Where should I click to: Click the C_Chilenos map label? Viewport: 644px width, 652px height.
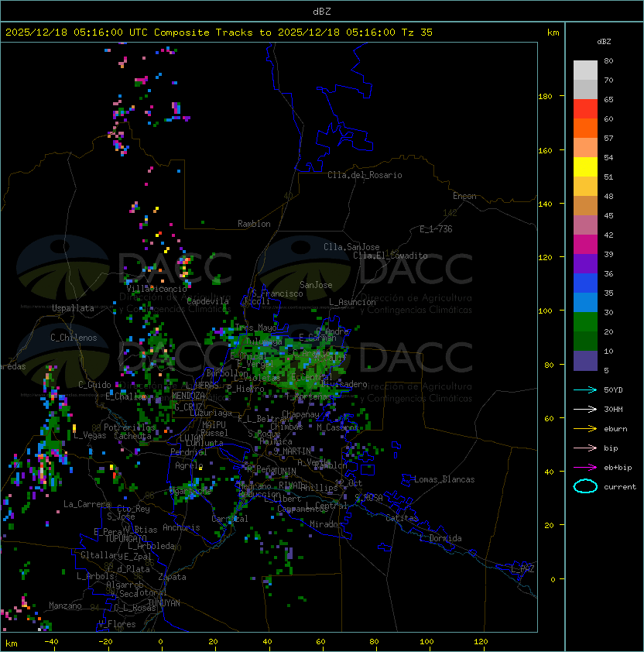tap(74, 338)
